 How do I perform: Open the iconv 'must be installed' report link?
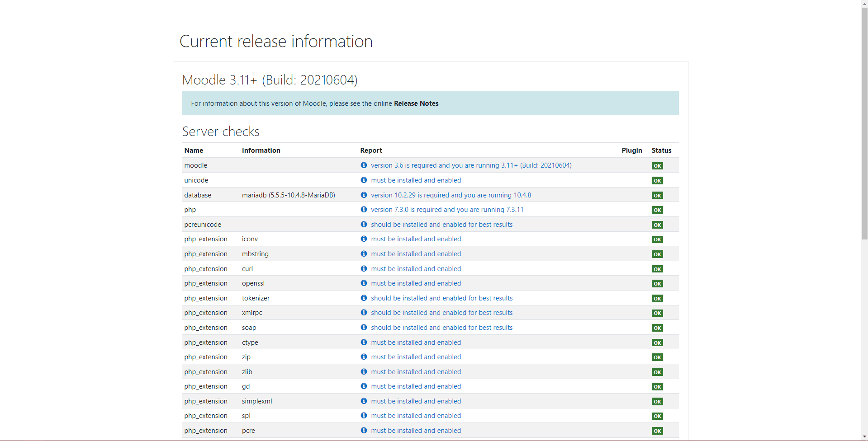(x=416, y=239)
